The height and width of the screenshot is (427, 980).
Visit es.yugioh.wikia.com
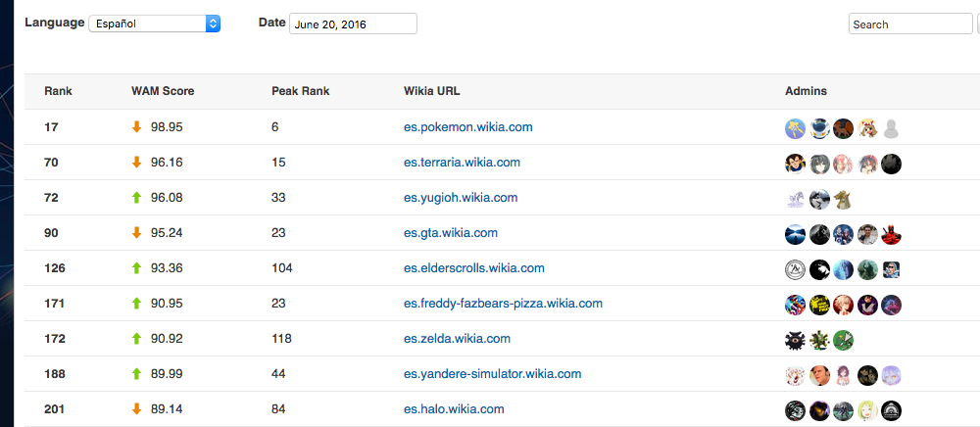461,198
